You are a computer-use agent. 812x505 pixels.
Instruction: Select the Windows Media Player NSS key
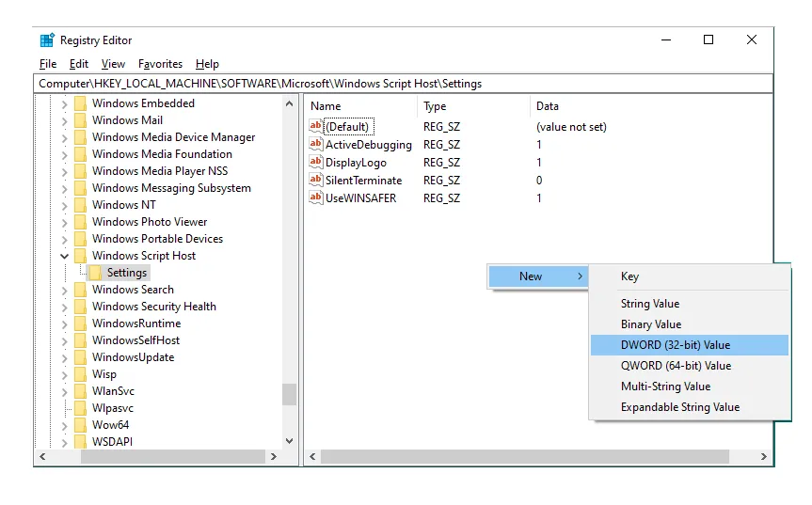pos(160,171)
